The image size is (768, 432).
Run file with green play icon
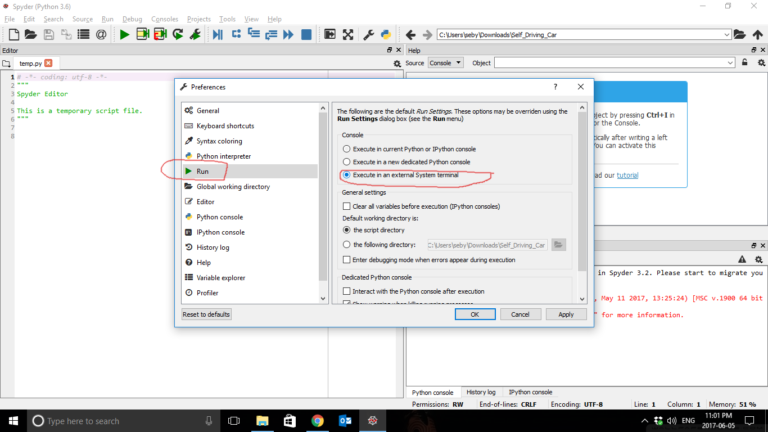124,34
